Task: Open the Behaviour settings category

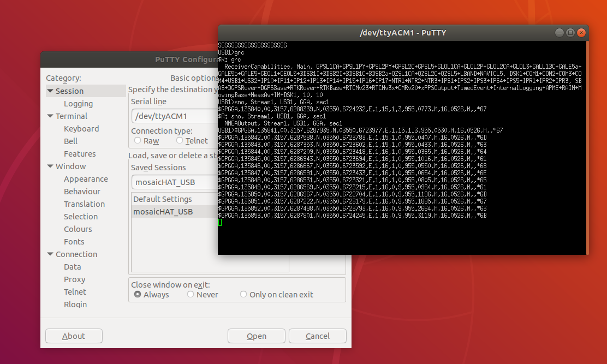Action: 82,192
